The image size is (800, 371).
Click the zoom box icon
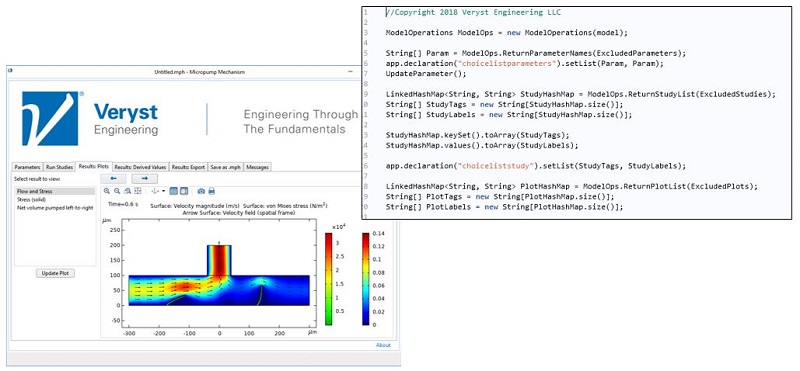coord(127,191)
